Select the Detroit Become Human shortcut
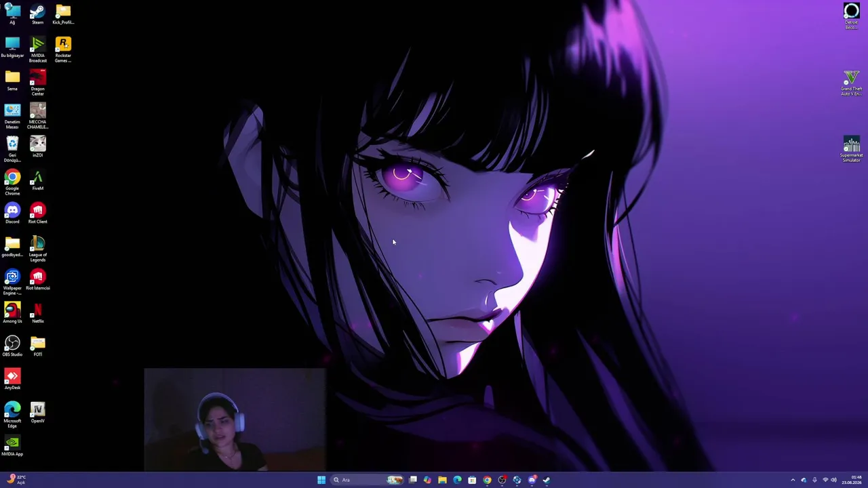The width and height of the screenshot is (868, 488). [x=851, y=16]
